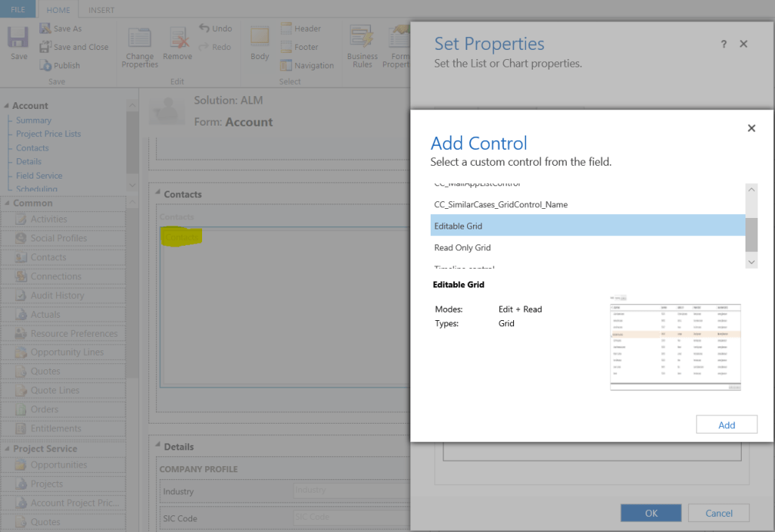775x532 pixels.
Task: Collapse the Project Service navigation group
Action: [7, 449]
